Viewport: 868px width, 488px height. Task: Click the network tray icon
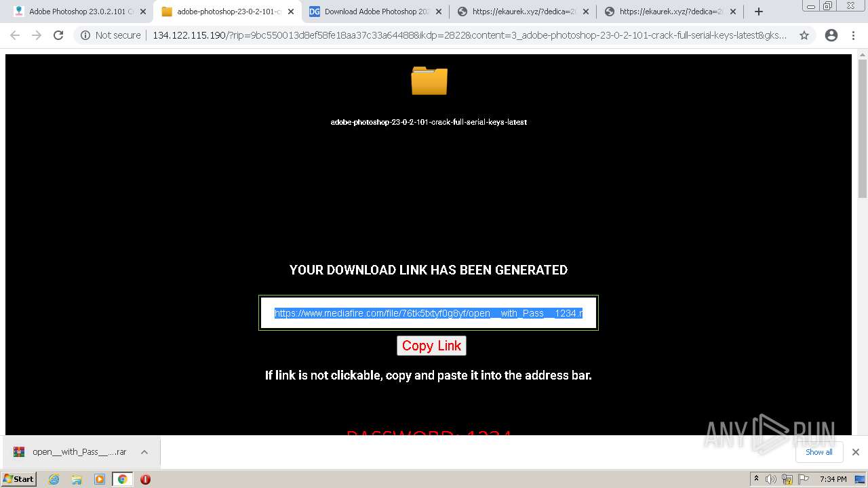(787, 479)
